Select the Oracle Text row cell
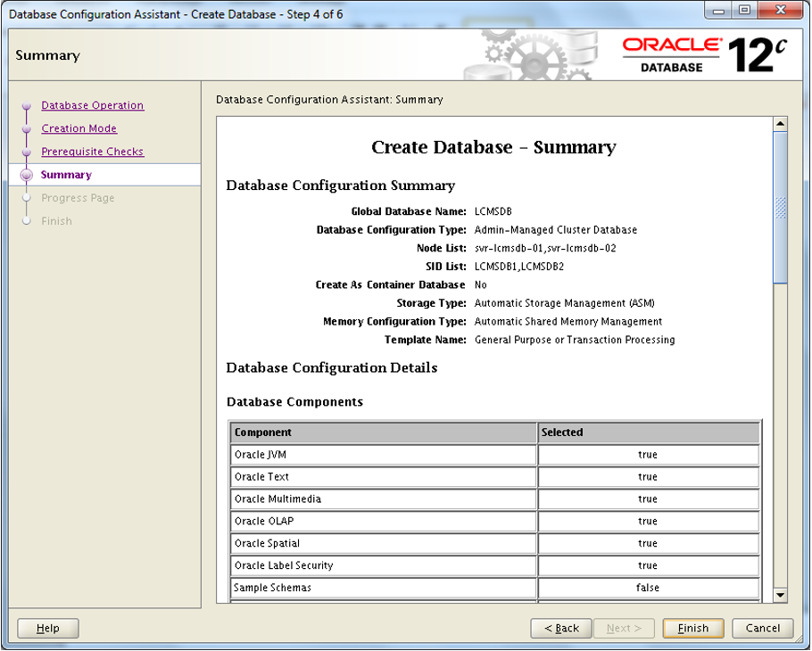 point(383,477)
